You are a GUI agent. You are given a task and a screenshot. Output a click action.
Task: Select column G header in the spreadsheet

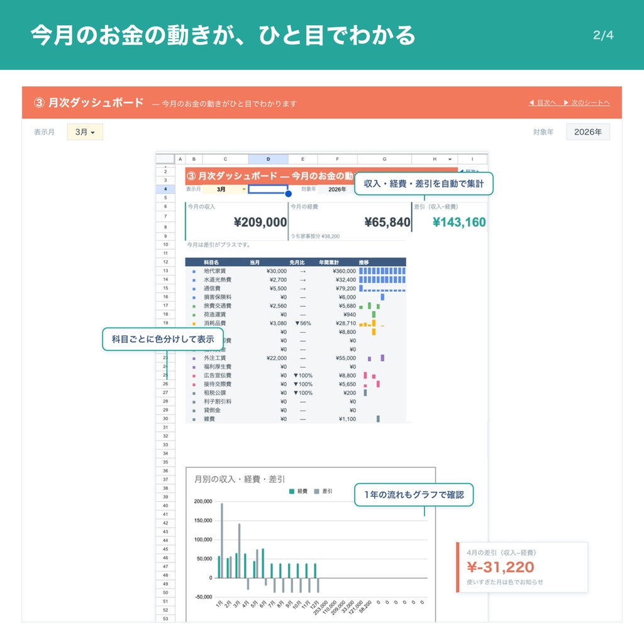384,159
